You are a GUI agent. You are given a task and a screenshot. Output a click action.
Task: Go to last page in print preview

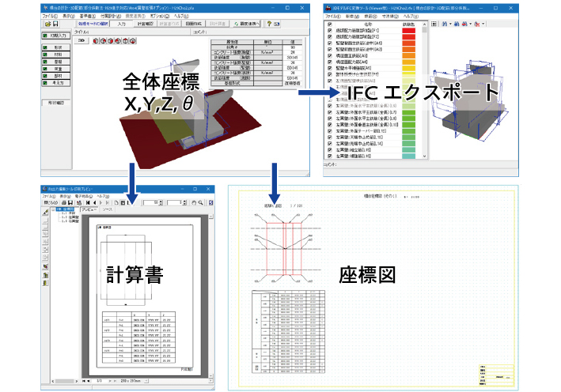point(108,202)
